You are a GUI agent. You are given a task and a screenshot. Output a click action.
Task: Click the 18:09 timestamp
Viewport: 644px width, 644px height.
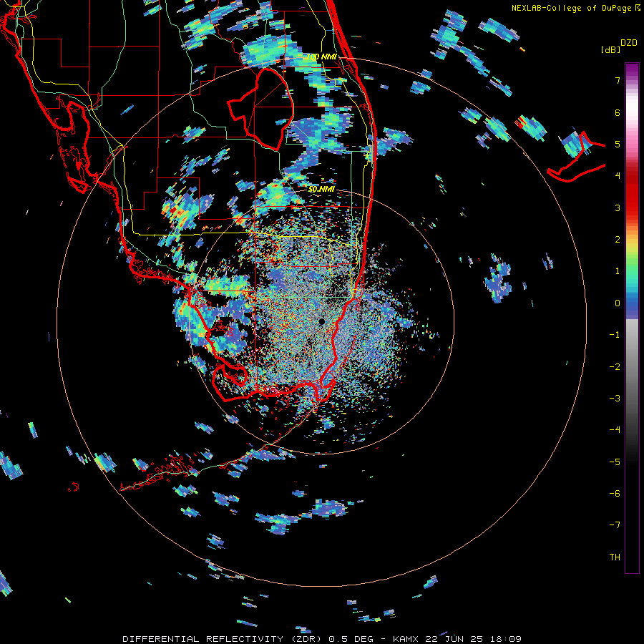pos(506,639)
